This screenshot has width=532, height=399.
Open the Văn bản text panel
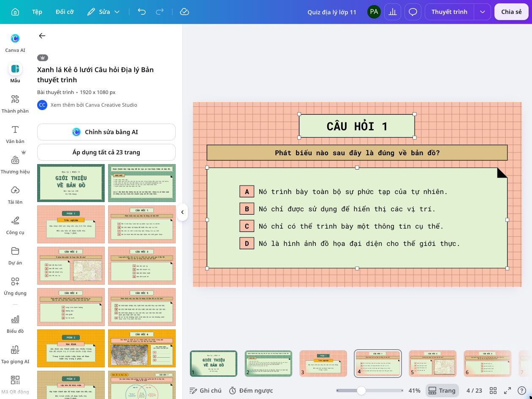15,134
